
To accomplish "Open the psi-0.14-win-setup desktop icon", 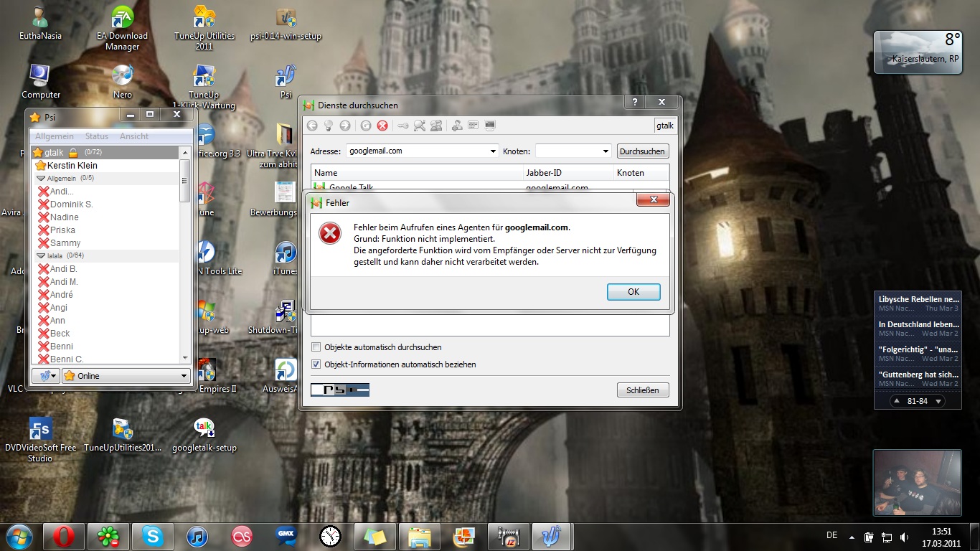I will point(286,24).
